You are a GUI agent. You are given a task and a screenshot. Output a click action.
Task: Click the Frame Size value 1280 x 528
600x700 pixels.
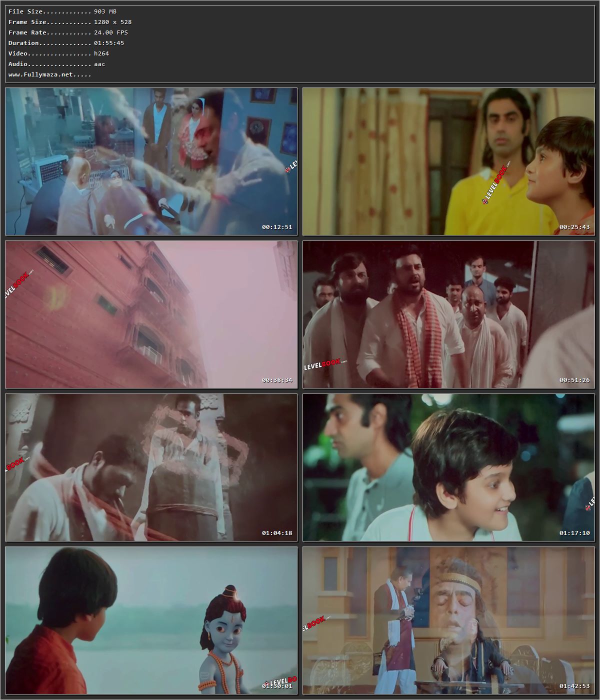tap(113, 22)
